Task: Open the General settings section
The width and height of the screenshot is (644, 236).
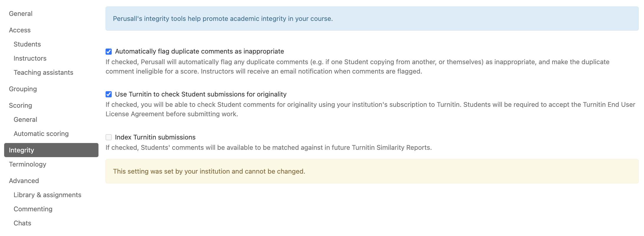Action: point(20,13)
